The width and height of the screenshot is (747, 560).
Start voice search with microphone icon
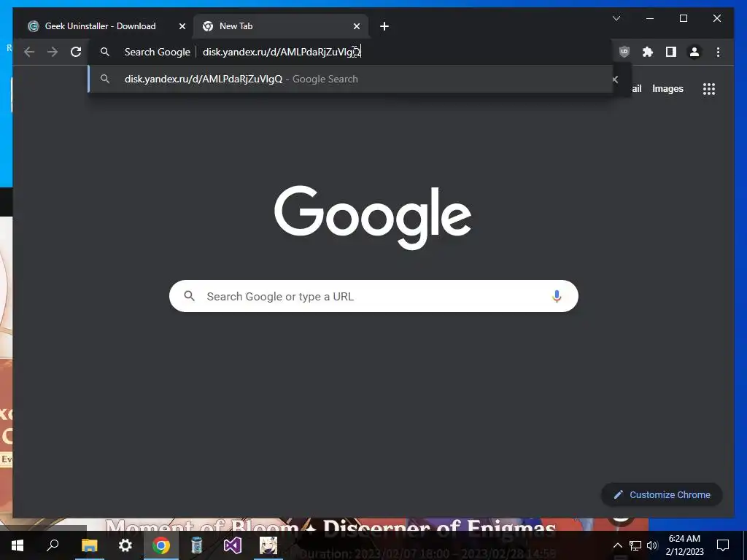coord(557,296)
